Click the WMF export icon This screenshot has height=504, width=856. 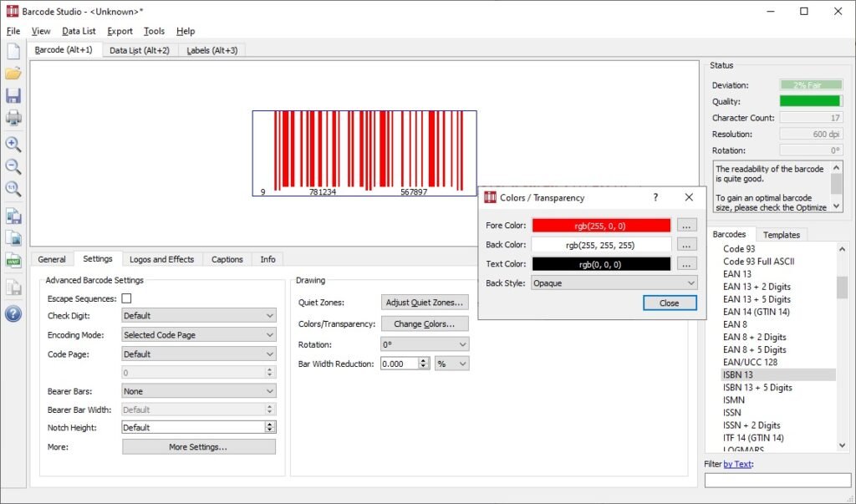[13, 261]
